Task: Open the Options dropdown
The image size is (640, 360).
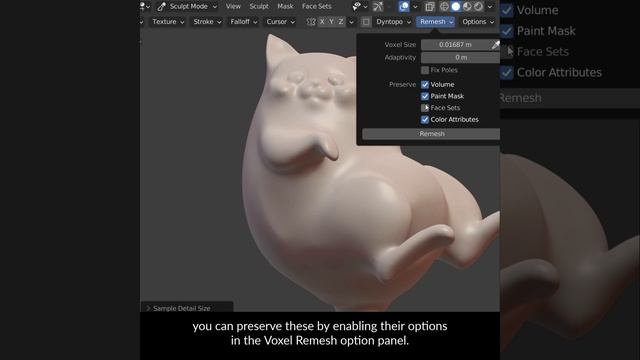Action: pos(478,22)
